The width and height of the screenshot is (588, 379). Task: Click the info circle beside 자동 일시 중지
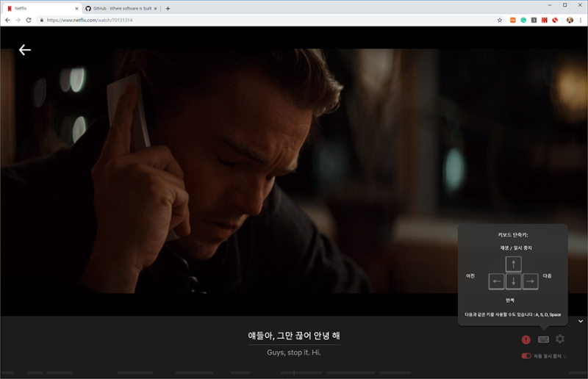click(564, 356)
